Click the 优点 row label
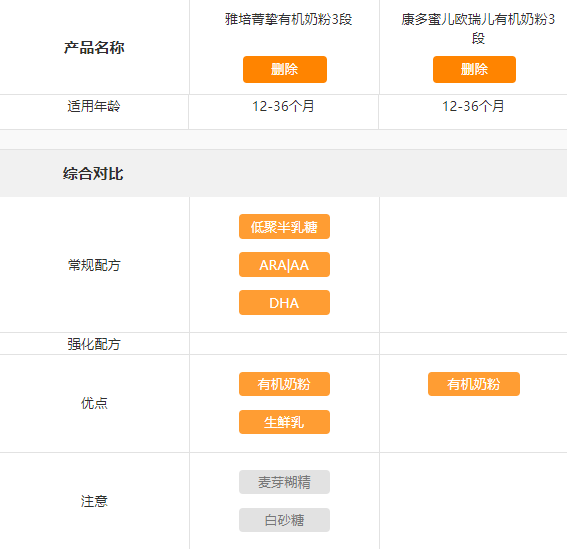 pos(94,403)
